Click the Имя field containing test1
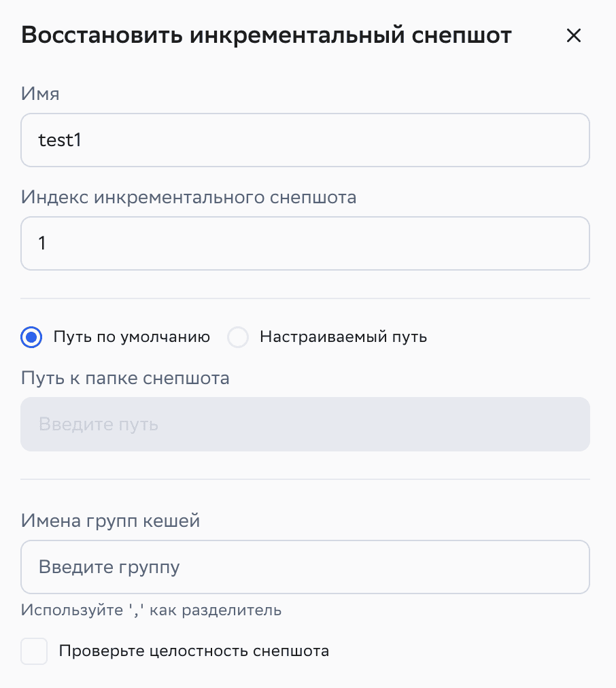The width and height of the screenshot is (616, 688). tap(305, 140)
